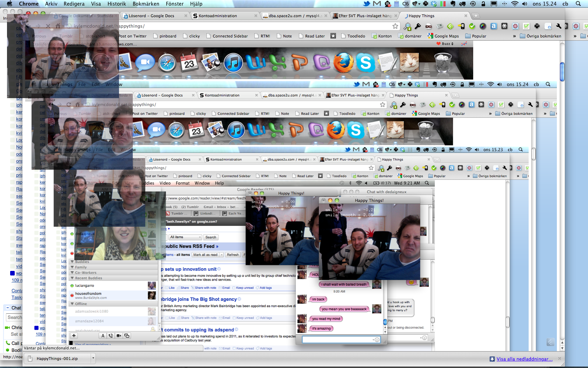Click the wrench icon in the topmost Chrome toolbar
Image resolution: width=588 pixels, height=368 pixels.
pos(559,26)
